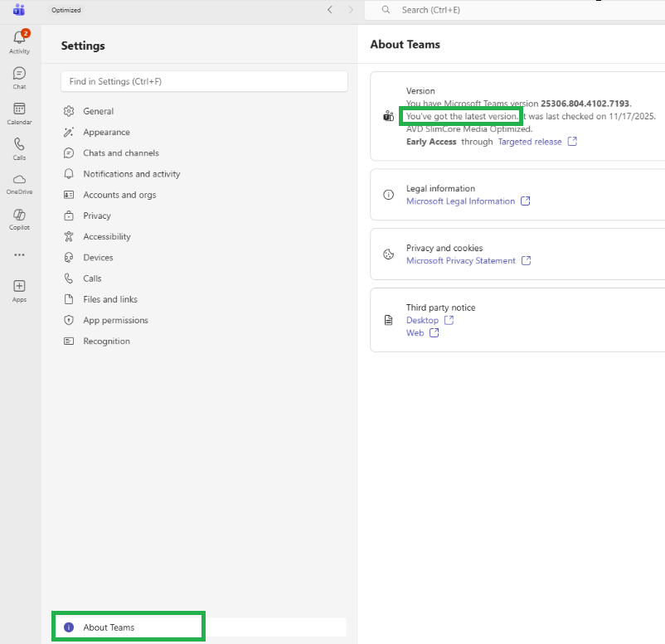665x644 pixels.
Task: Click external link icon next to Legal Information
Action: pos(526,201)
